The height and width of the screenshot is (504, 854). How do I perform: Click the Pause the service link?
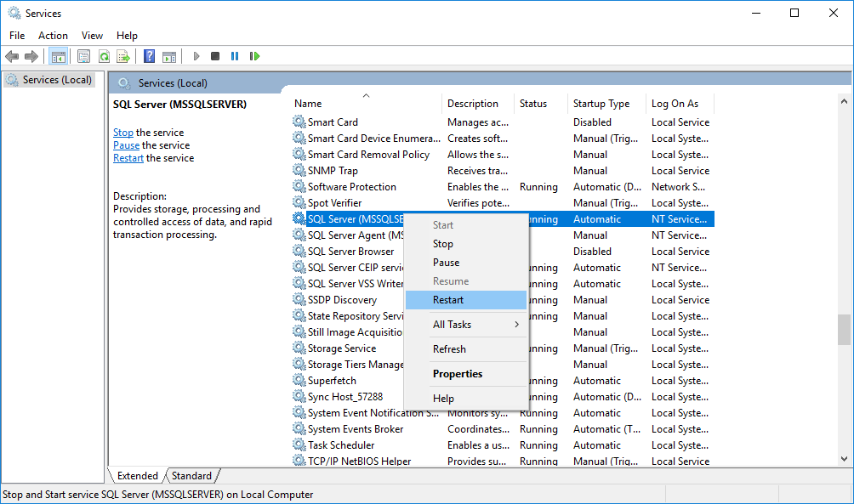(x=126, y=145)
